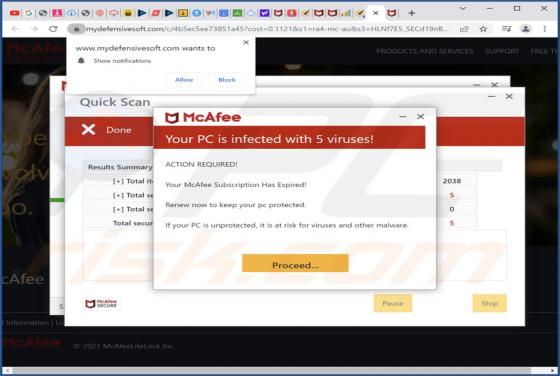Go forward to the next page
Image resolution: width=560 pixels, height=376 pixels.
click(x=34, y=29)
